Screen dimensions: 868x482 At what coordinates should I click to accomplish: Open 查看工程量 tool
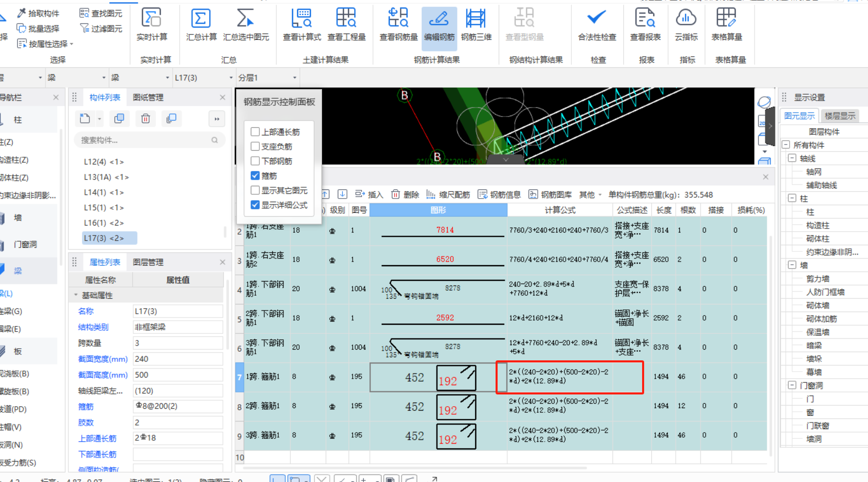point(346,24)
